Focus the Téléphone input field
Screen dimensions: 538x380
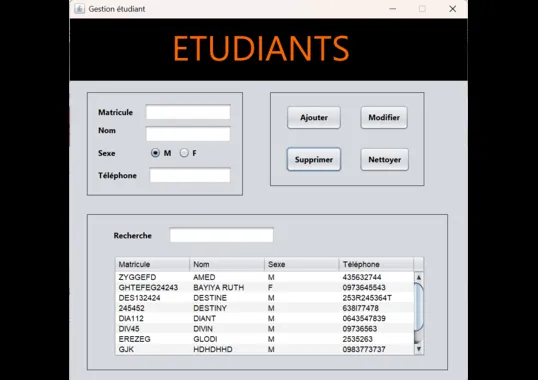tap(190, 175)
